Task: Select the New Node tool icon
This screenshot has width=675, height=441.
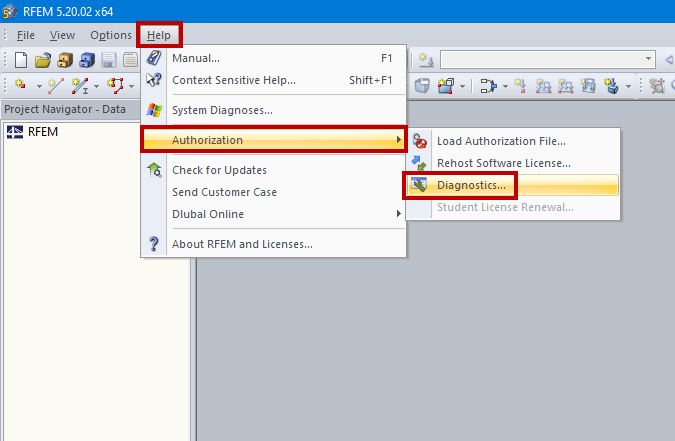Action: coord(21,85)
